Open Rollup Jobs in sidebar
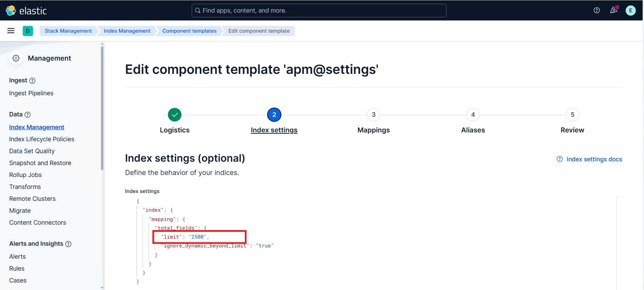The height and width of the screenshot is (290, 644). coord(25,175)
